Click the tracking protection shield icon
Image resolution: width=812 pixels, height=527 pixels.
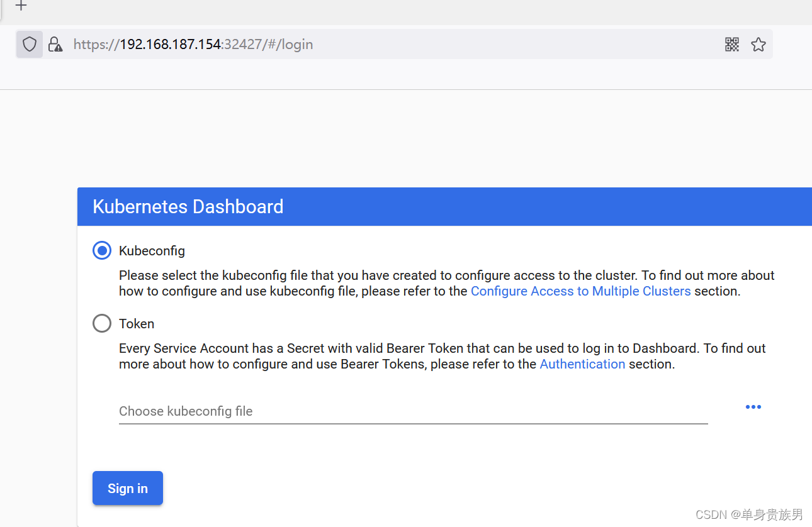tap(30, 45)
